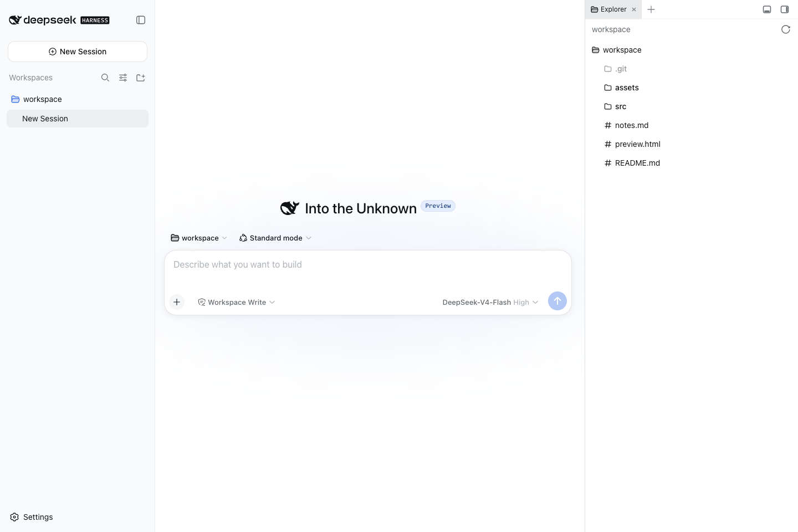798x532 pixels.
Task: Start a New Session button
Action: pos(78,52)
